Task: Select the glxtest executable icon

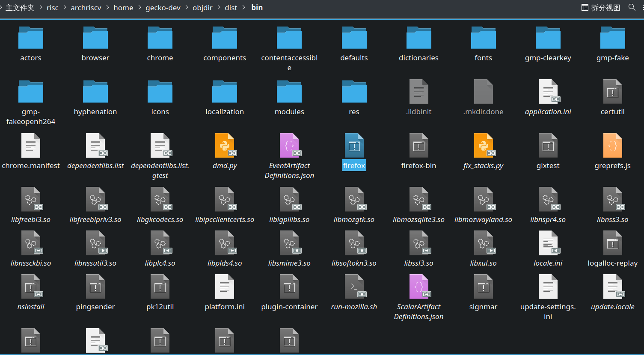Action: coord(548,145)
